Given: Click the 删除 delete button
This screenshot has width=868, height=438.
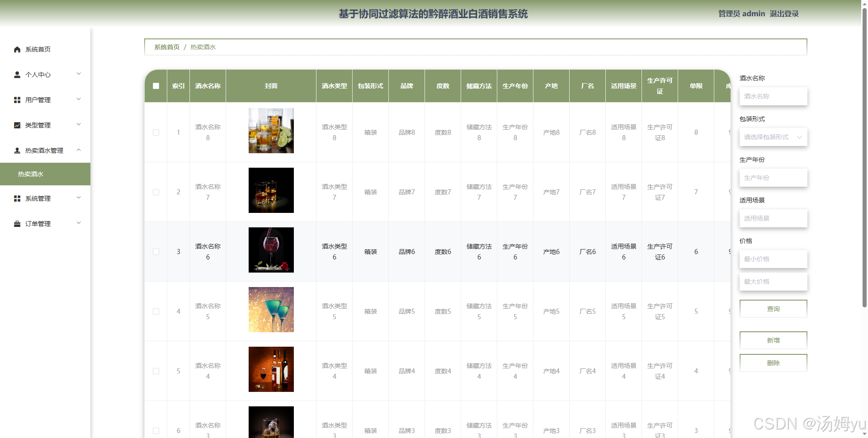Looking at the screenshot, I should click(773, 363).
